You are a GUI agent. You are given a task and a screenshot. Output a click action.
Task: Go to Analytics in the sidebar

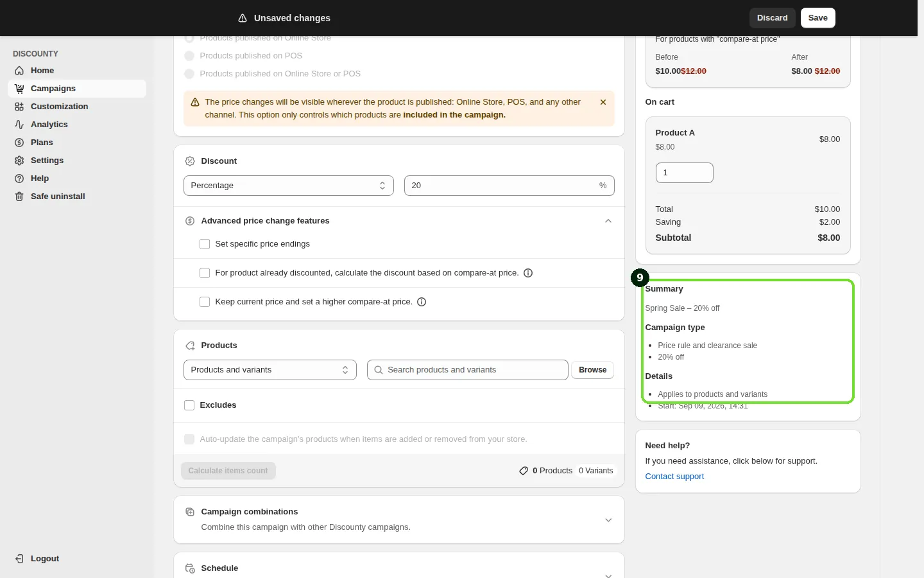77,125
